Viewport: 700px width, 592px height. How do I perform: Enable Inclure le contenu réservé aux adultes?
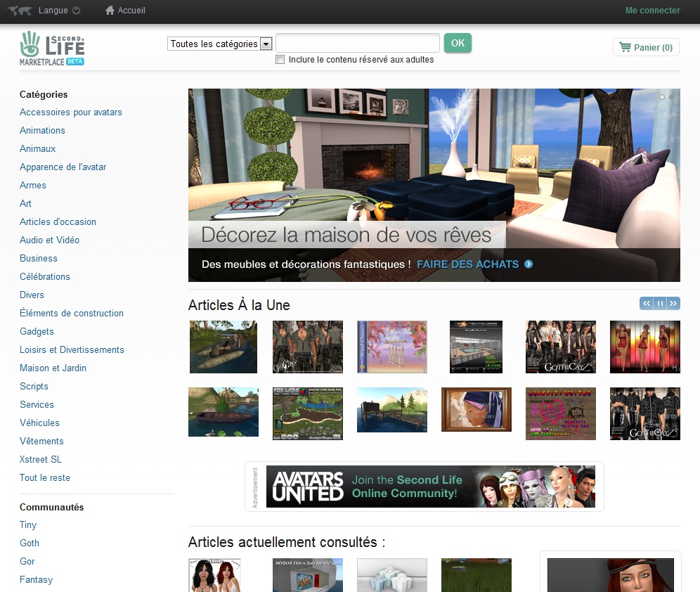(280, 59)
